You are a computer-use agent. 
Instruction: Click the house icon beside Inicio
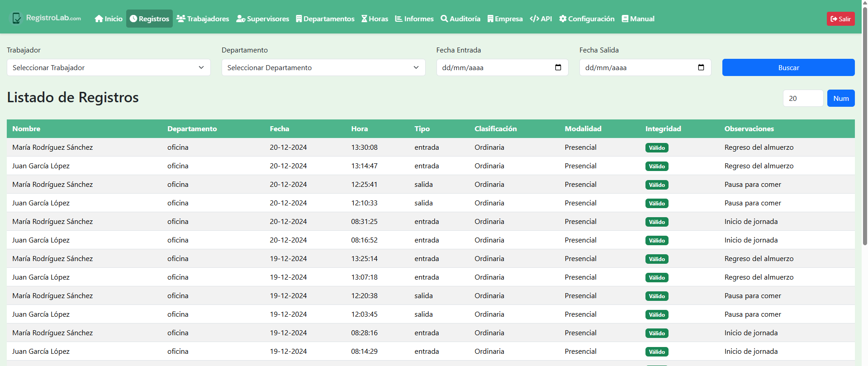(x=99, y=19)
